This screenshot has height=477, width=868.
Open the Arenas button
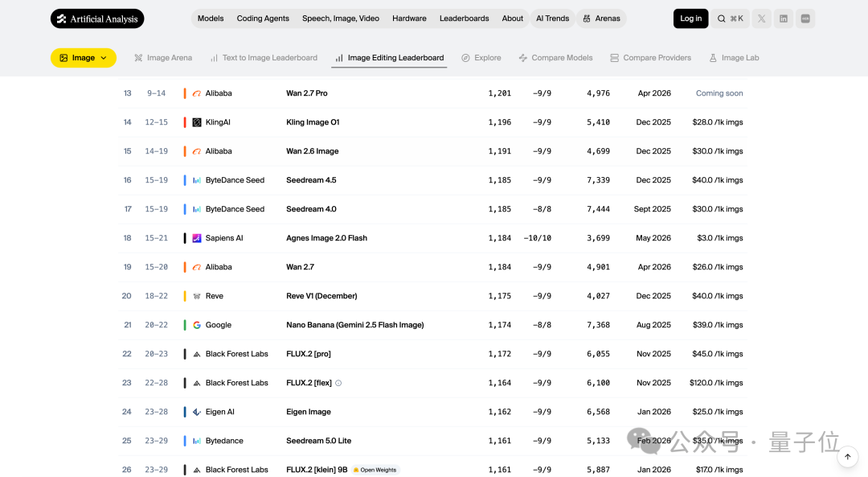pyautogui.click(x=602, y=19)
